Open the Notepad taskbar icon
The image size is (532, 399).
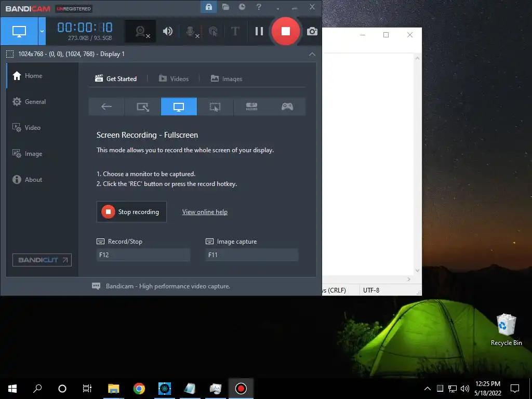[190, 389]
